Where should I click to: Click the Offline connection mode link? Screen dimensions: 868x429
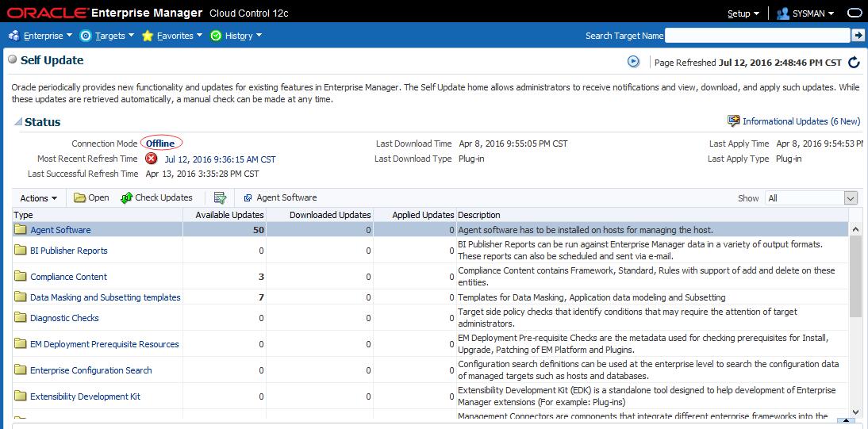click(160, 144)
